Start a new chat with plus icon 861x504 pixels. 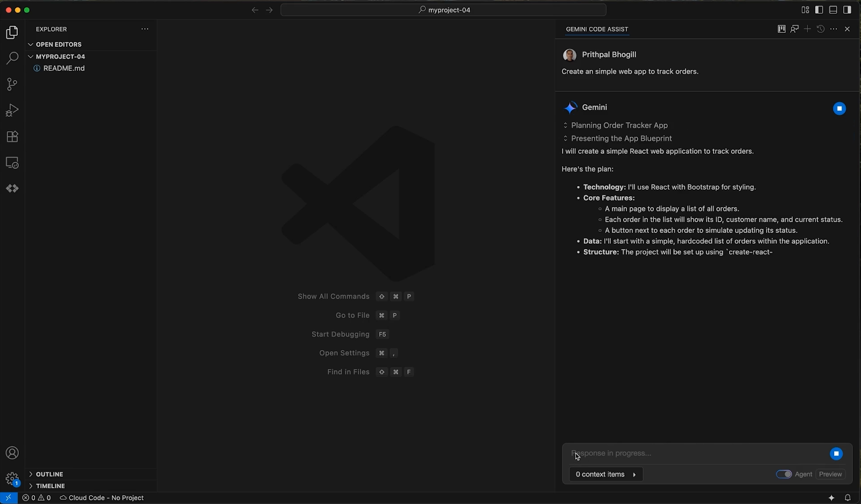point(807,29)
